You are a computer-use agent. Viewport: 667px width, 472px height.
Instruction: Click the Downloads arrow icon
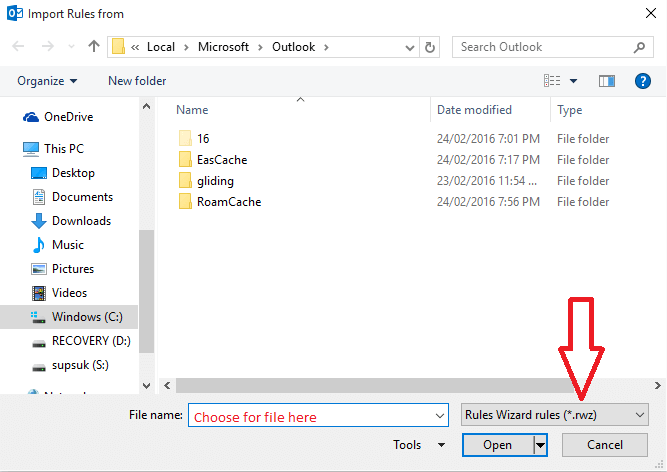point(39,221)
